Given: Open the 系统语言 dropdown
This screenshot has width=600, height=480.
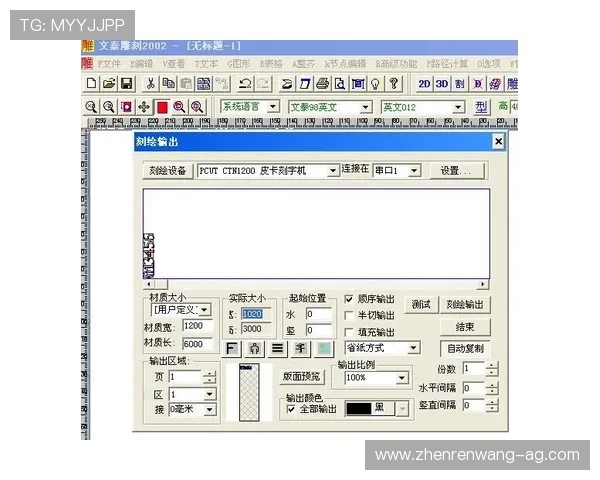Looking at the screenshot, I should [x=273, y=106].
